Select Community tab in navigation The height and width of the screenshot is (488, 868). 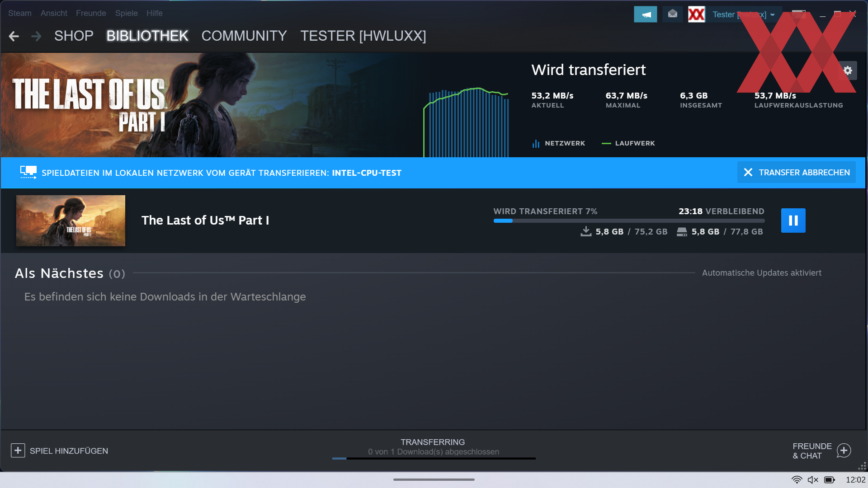click(243, 36)
